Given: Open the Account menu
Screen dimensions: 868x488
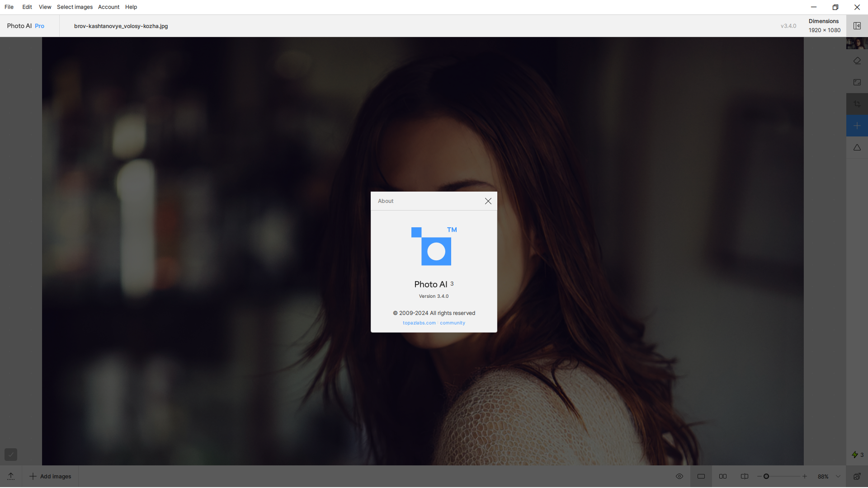Looking at the screenshot, I should pyautogui.click(x=108, y=7).
